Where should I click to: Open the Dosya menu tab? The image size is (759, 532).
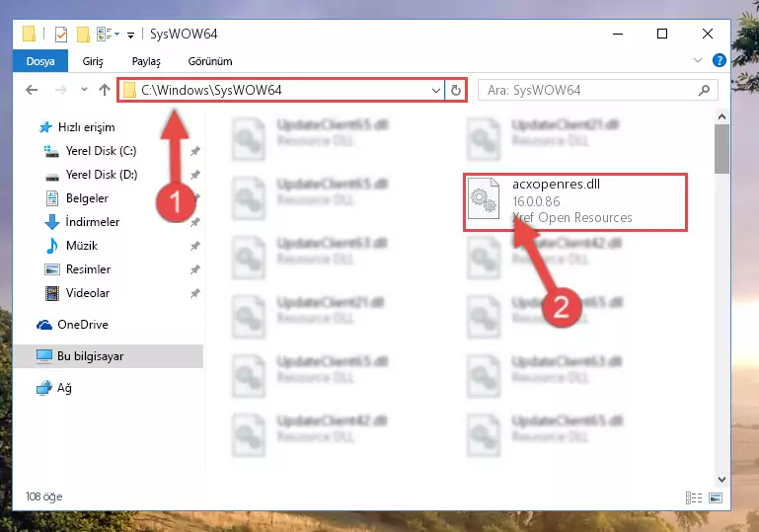(40, 61)
